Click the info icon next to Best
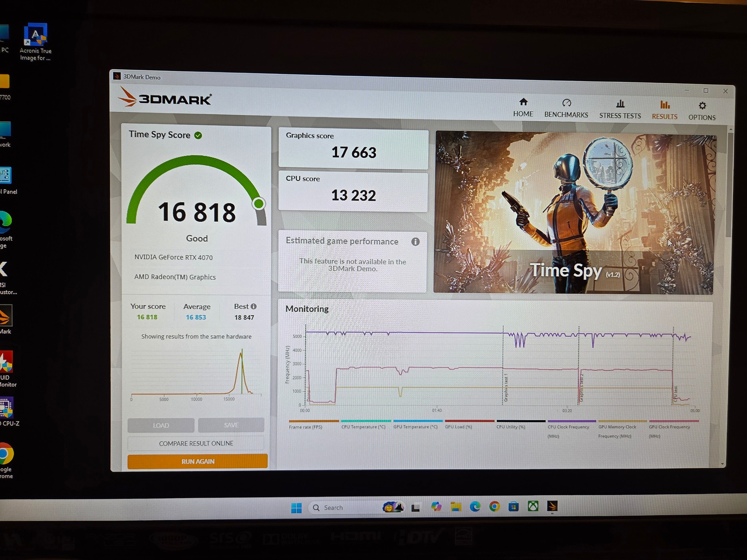This screenshot has width=747, height=560. (253, 307)
